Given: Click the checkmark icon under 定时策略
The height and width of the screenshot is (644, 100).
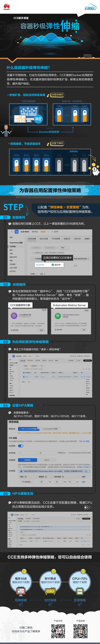Looking at the screenshot, I should tap(50, 604).
